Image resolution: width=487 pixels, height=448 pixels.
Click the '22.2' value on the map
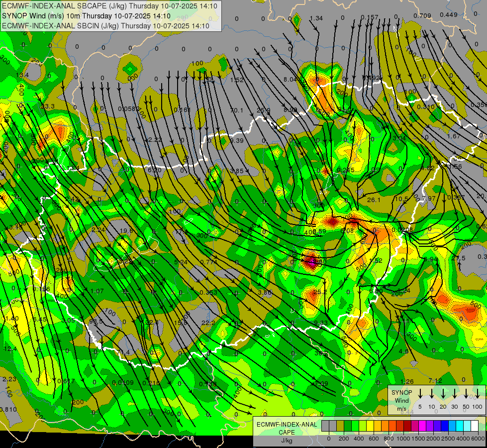[x=208, y=323]
